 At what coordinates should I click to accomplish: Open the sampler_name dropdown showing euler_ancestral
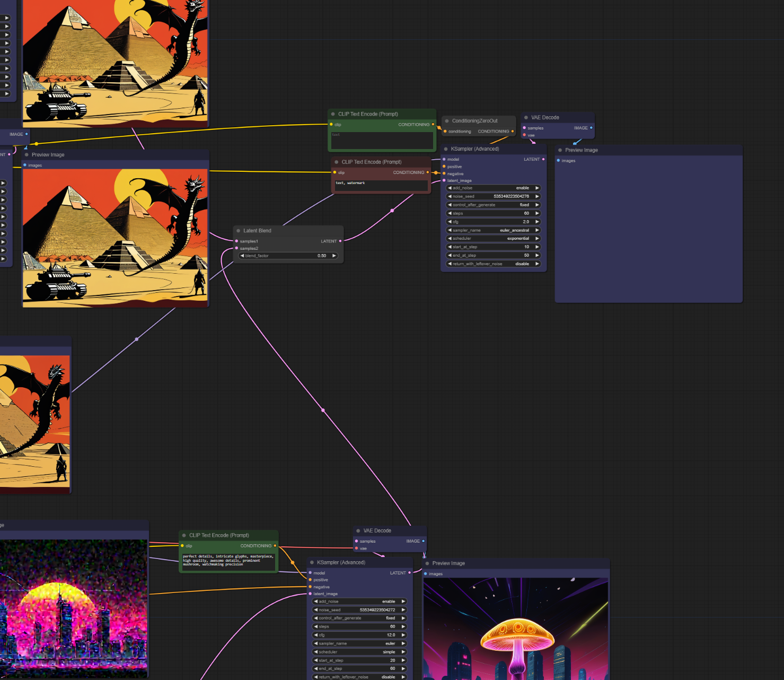[x=493, y=230]
